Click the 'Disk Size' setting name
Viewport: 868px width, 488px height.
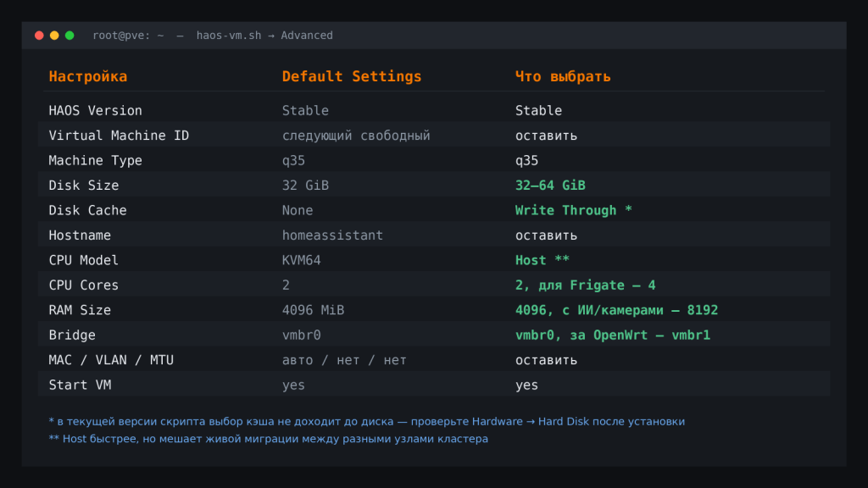tap(84, 186)
